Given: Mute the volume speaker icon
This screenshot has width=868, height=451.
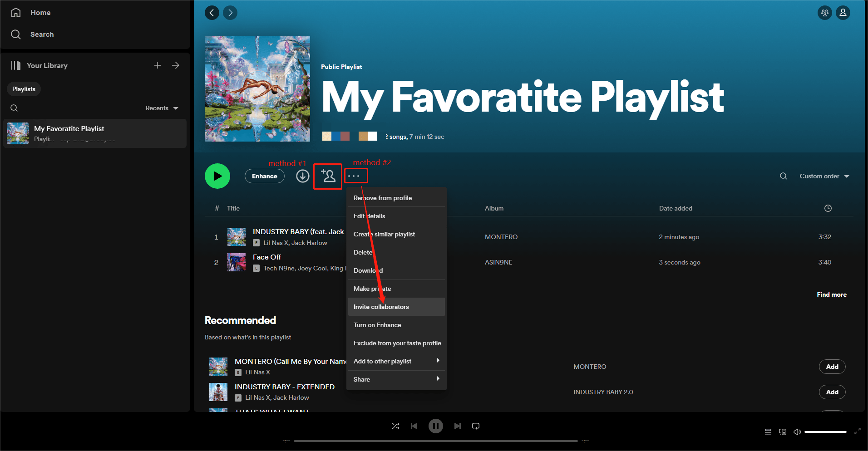Looking at the screenshot, I should 797,432.
